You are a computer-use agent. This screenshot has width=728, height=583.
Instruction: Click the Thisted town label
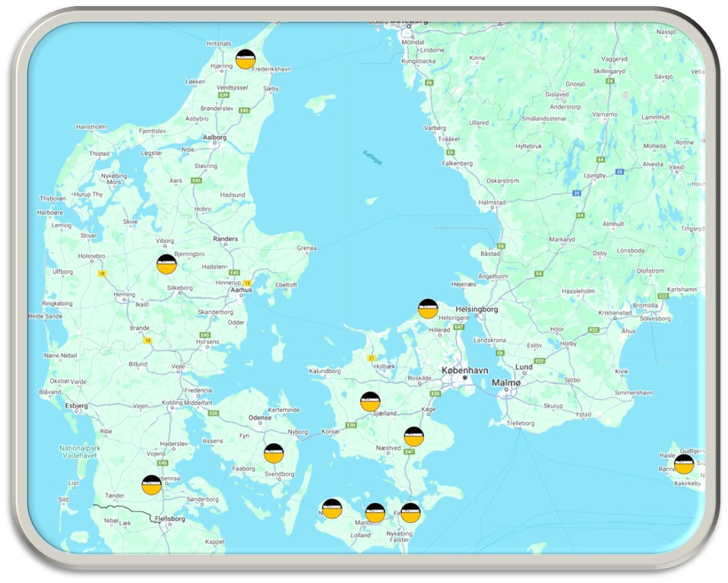100,154
